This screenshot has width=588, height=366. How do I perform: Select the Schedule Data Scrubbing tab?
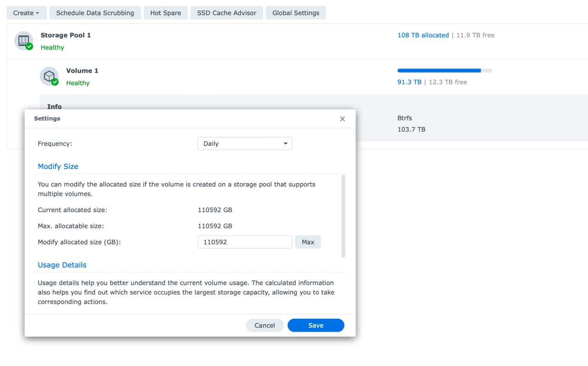point(95,12)
